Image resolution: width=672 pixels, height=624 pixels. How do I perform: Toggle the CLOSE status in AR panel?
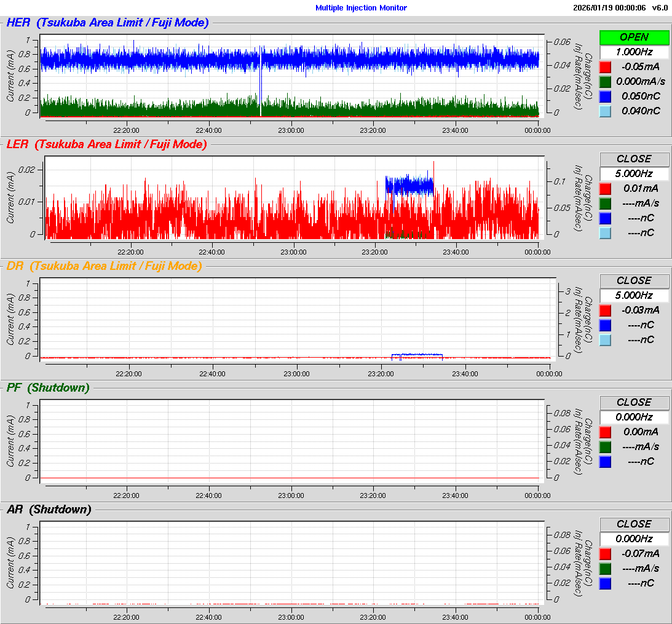(x=634, y=524)
